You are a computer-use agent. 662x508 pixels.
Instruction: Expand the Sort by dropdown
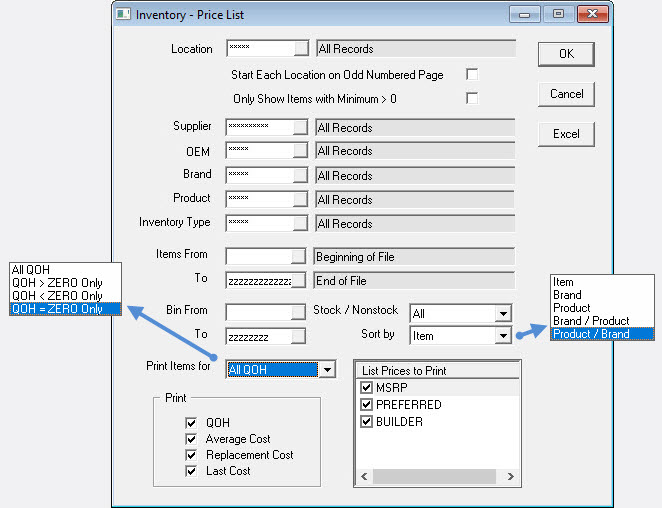click(503, 336)
